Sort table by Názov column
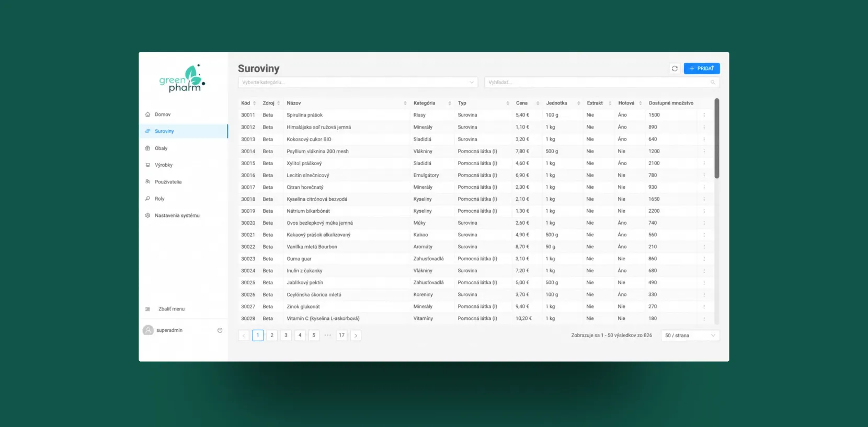The width and height of the screenshot is (868, 427). coord(346,103)
